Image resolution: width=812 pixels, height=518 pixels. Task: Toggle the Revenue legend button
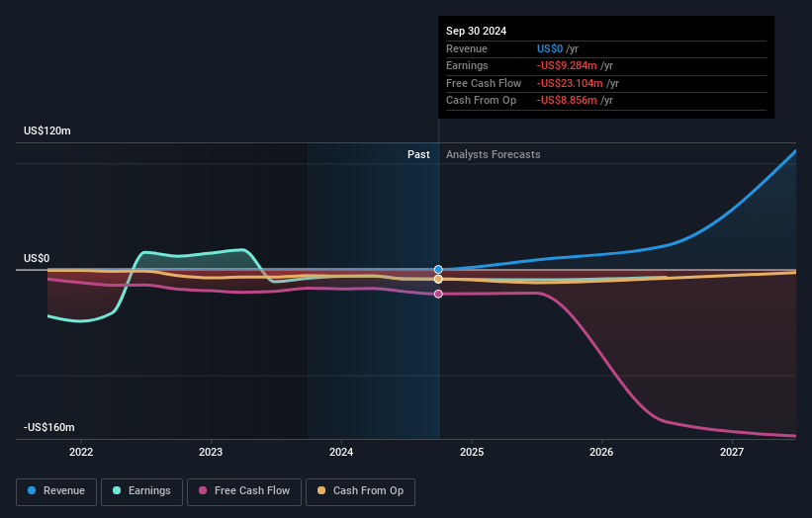pos(56,491)
